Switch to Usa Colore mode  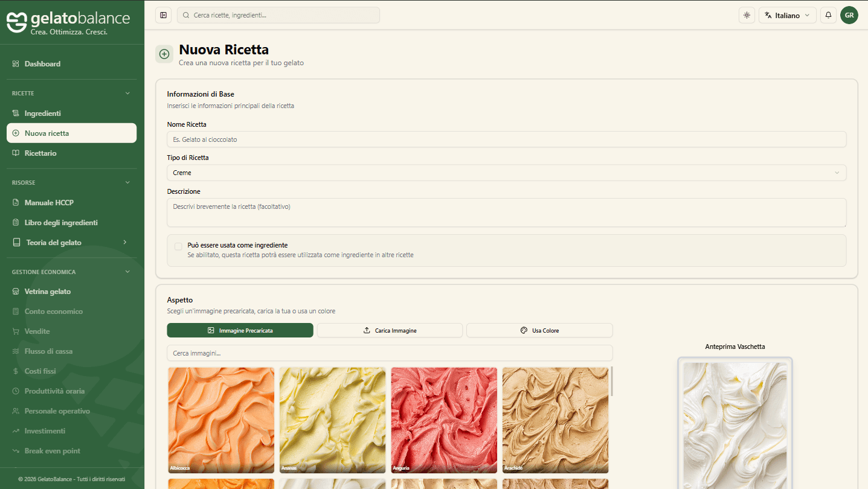(x=539, y=330)
